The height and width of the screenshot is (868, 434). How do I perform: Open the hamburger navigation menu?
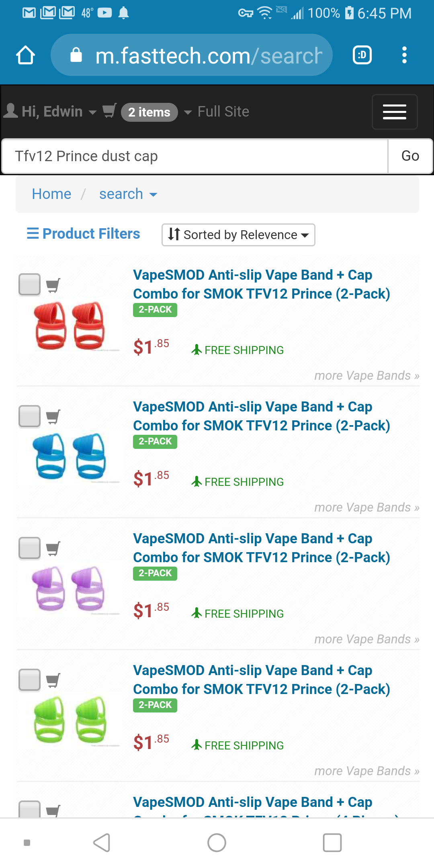pyautogui.click(x=394, y=112)
